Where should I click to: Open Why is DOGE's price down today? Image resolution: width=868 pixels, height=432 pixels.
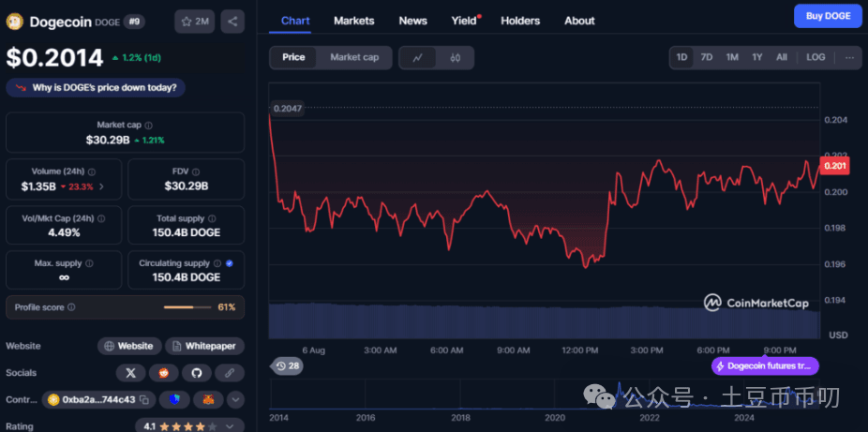click(96, 87)
